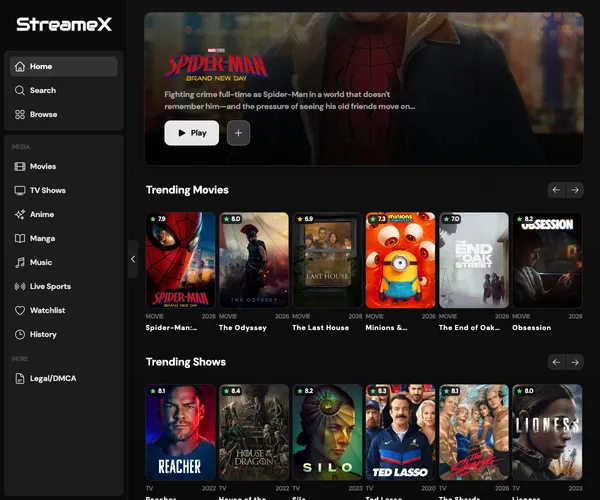Viewport: 600px width, 500px height.
Task: Open the Home menu item
Action: coord(64,67)
